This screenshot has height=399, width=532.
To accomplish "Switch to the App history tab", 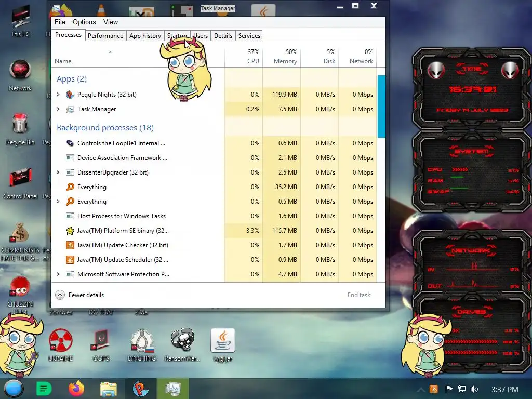I will pos(145,36).
